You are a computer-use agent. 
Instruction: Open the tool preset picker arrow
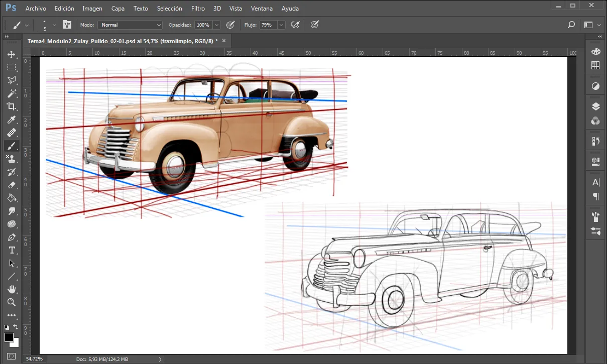pyautogui.click(x=27, y=25)
